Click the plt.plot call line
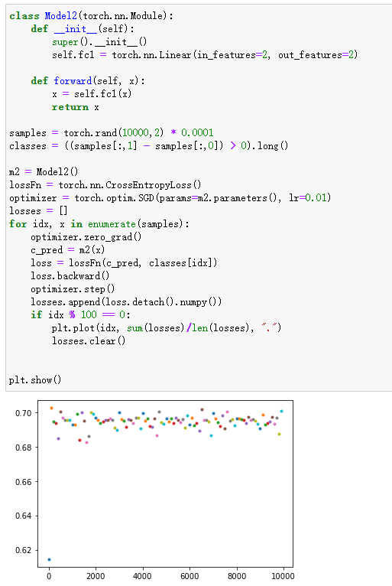 (x=167, y=327)
